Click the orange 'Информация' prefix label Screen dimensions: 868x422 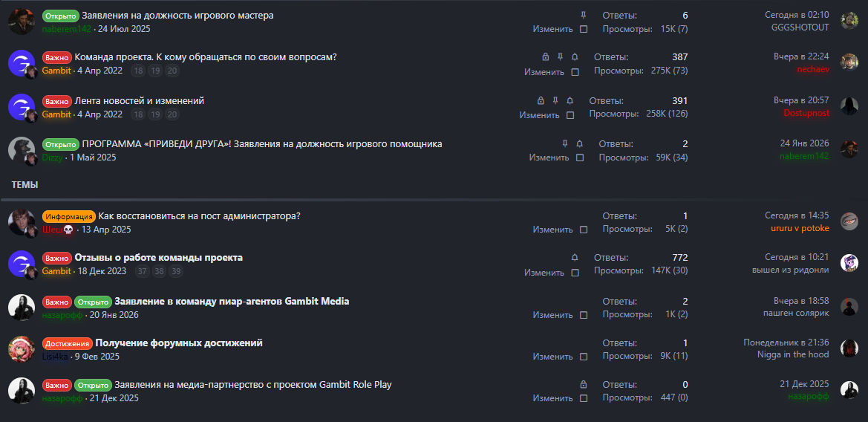point(69,216)
